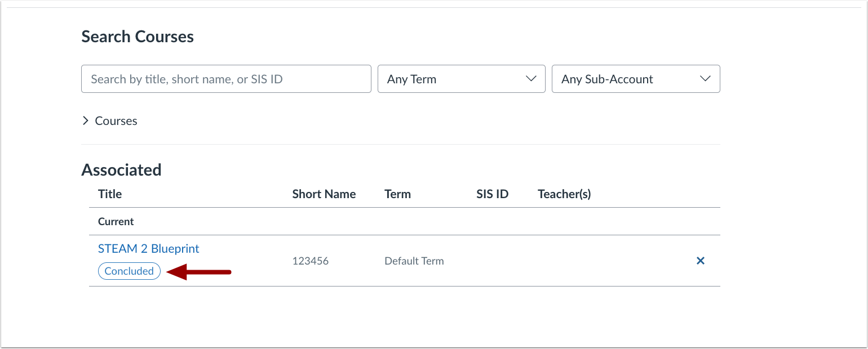Click the Concluded status indicator icon
868x349 pixels.
tap(129, 271)
